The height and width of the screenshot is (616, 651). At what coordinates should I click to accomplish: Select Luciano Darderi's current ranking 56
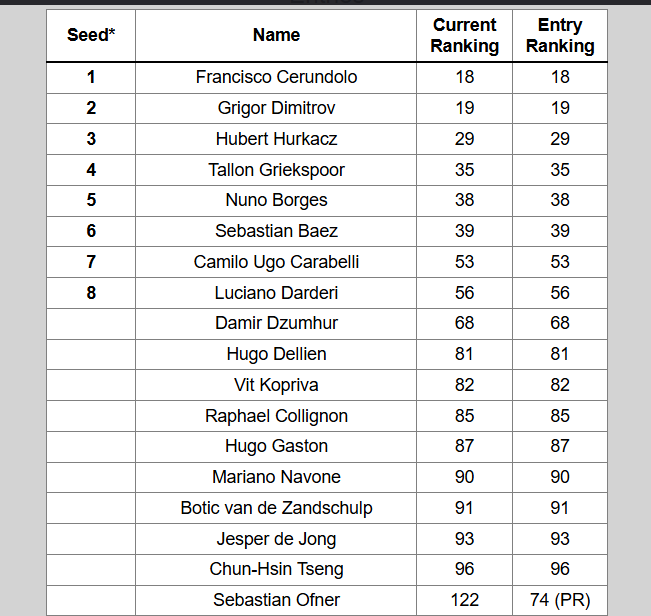pos(465,293)
